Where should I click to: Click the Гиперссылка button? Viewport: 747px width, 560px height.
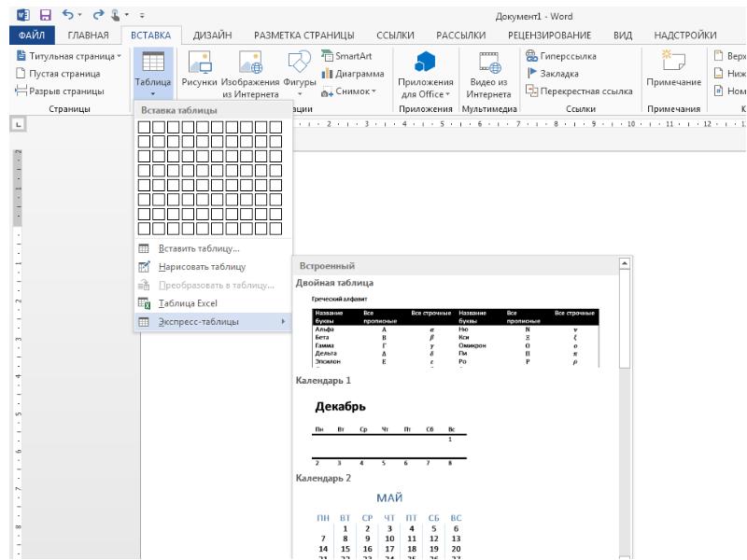pos(561,56)
